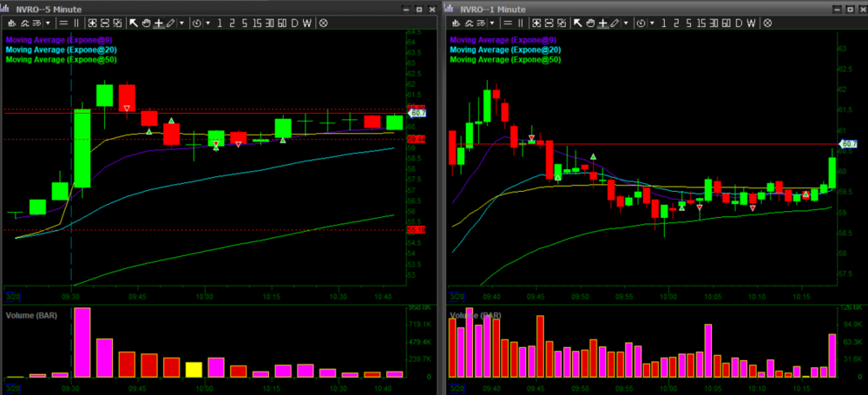Click horizontal lines icon in 5 Minute chart toolbar
Image resolution: width=868 pixels, height=395 pixels.
tap(64, 23)
